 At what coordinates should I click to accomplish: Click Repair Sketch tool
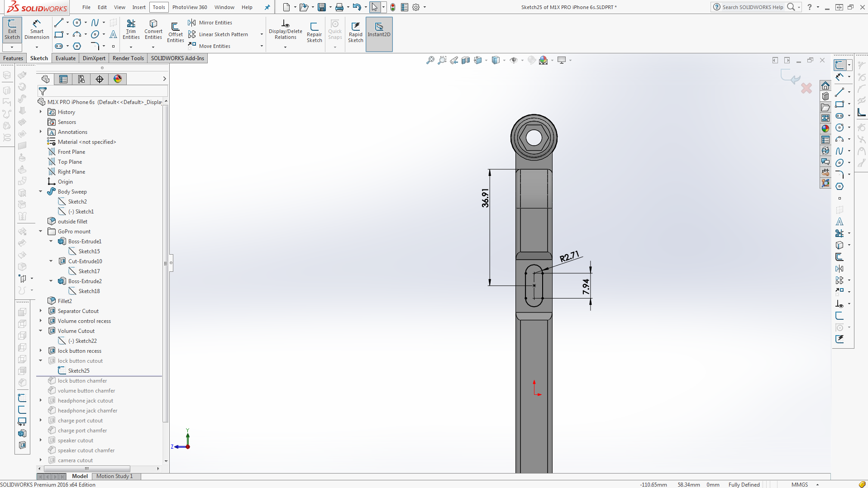(x=314, y=33)
